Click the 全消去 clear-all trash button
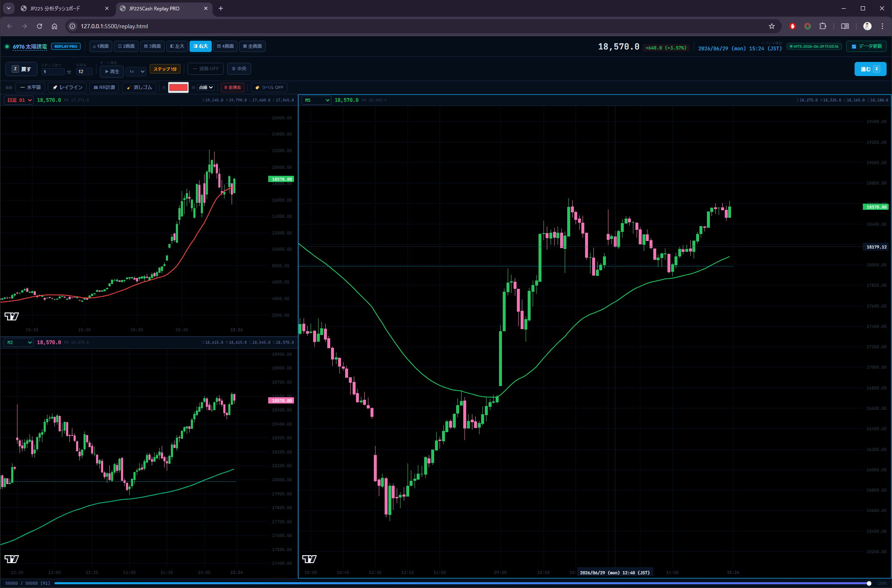892x588 pixels. click(x=233, y=87)
